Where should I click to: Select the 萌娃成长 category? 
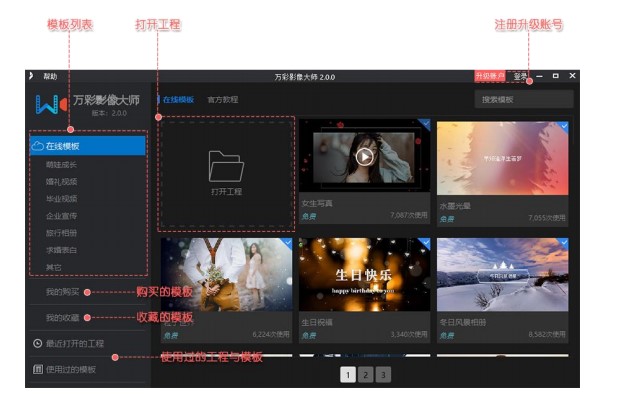(x=61, y=164)
